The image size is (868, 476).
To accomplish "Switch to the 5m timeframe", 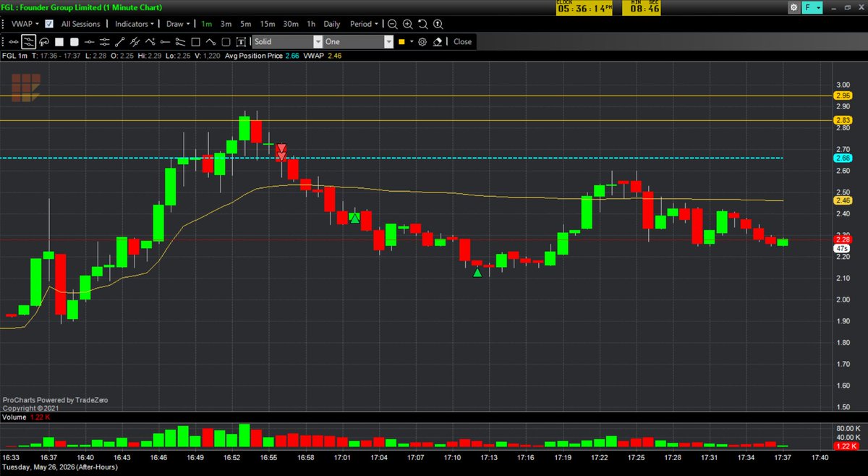I will [246, 24].
